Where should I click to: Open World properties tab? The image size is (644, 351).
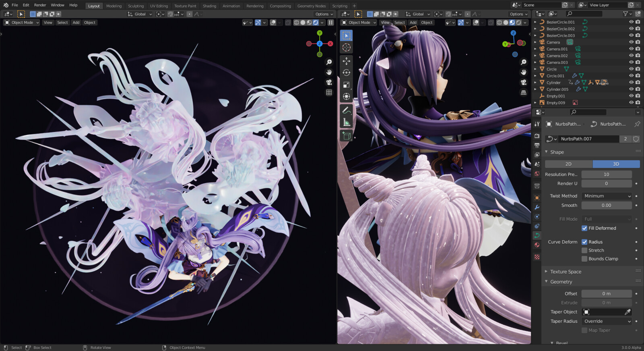coord(537,174)
